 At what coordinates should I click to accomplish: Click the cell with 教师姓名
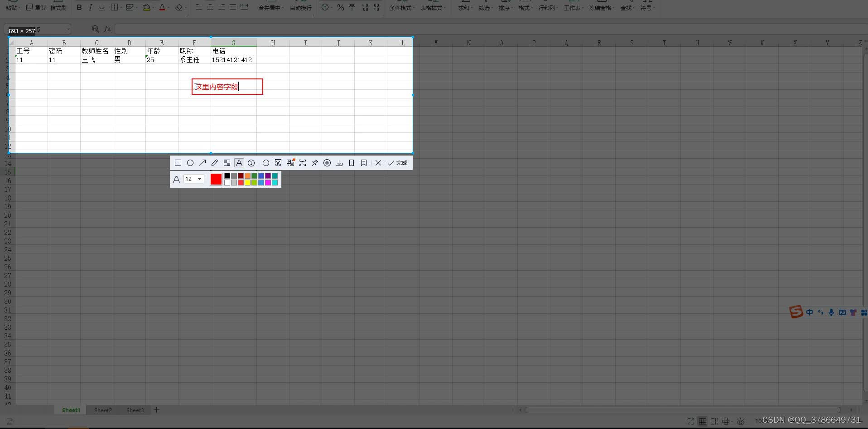coord(96,51)
